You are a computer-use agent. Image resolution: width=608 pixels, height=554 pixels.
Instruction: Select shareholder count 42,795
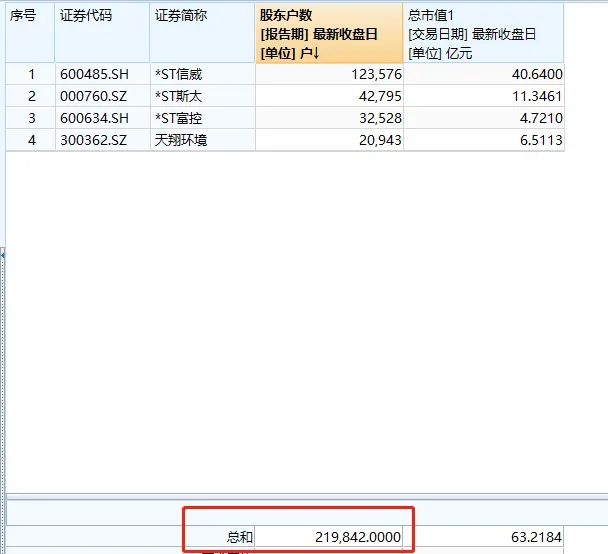(380, 96)
